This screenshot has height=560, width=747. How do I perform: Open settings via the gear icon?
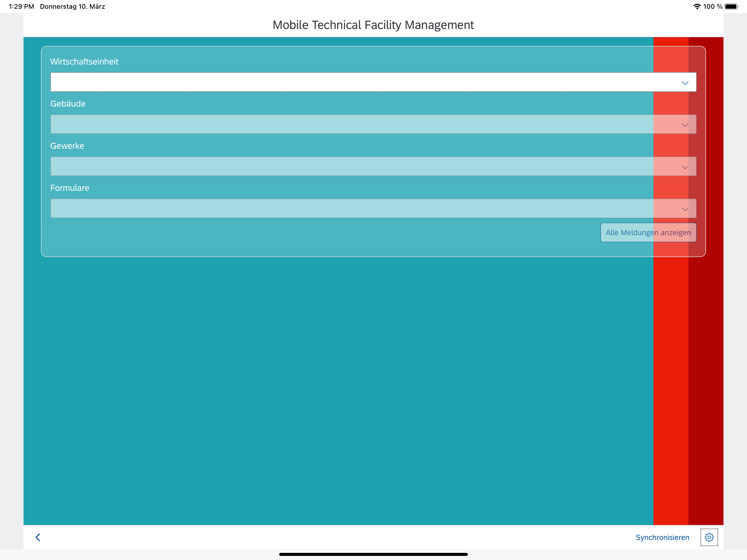click(x=709, y=537)
